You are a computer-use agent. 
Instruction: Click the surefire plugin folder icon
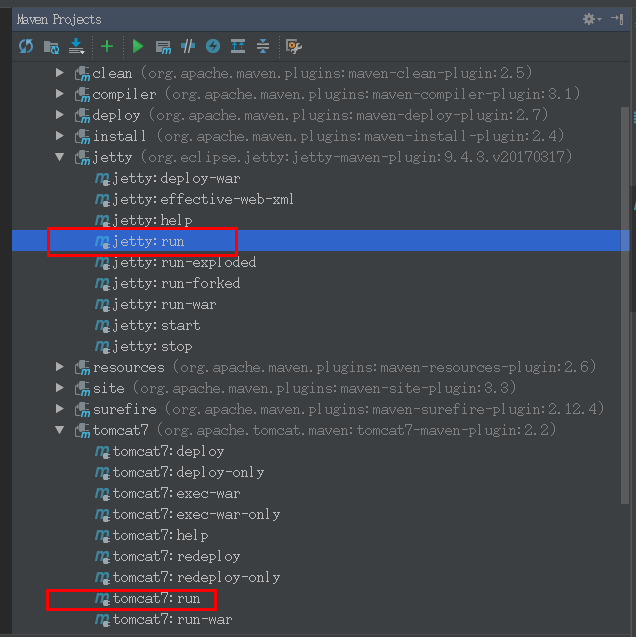pyautogui.click(x=82, y=410)
